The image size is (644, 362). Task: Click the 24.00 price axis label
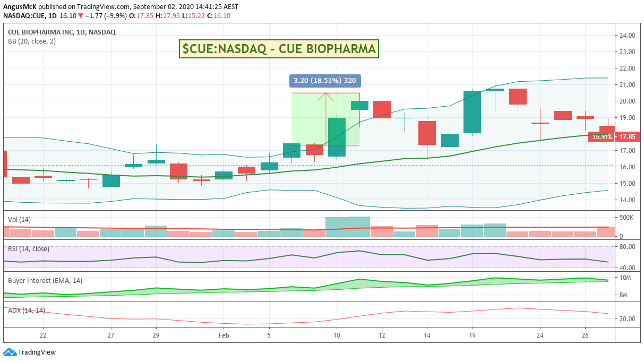[627, 36]
